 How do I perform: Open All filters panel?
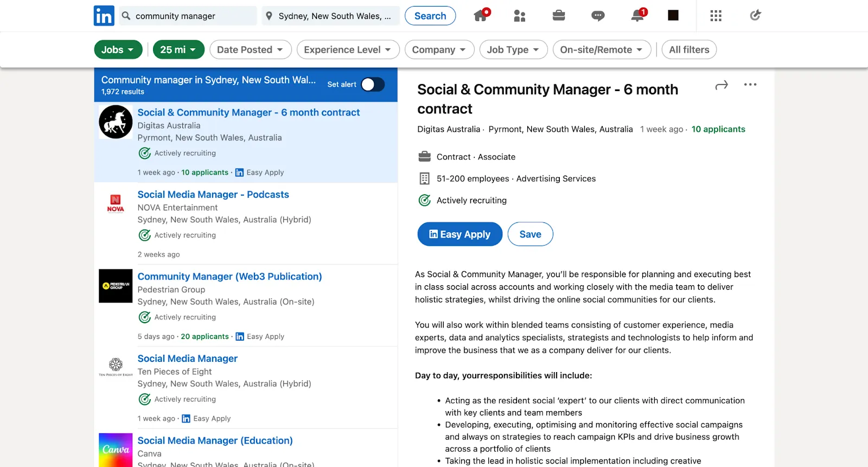689,50
